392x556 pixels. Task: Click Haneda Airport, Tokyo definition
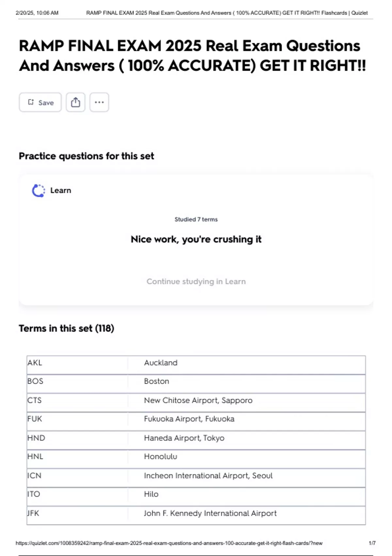click(x=184, y=438)
